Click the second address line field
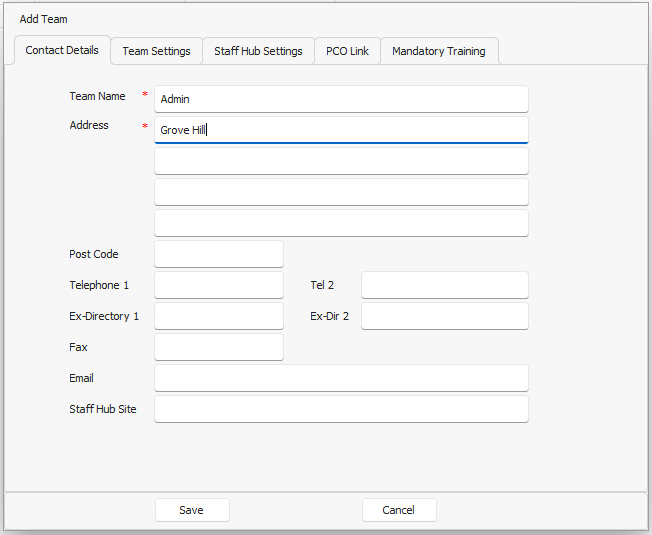The height and width of the screenshot is (535, 652). (x=341, y=161)
